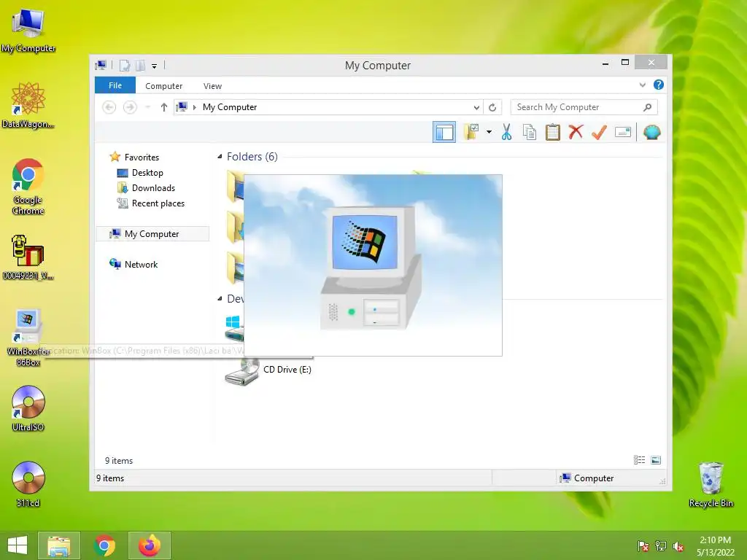Select Recent places in the navigation pane
The image size is (747, 560).
click(x=158, y=203)
